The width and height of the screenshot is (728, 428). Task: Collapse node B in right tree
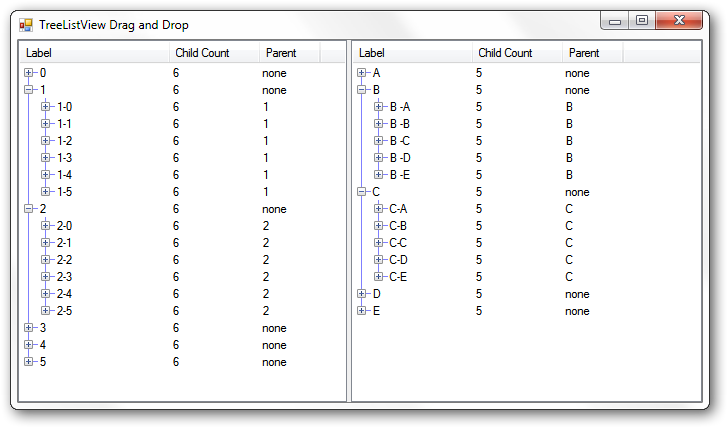tap(362, 90)
